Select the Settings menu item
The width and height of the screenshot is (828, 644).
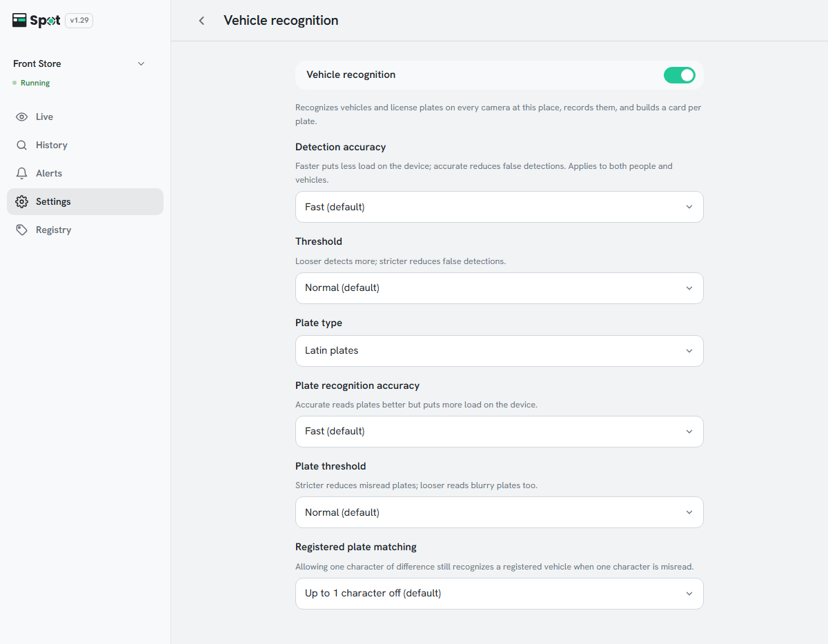pyautogui.click(x=85, y=202)
